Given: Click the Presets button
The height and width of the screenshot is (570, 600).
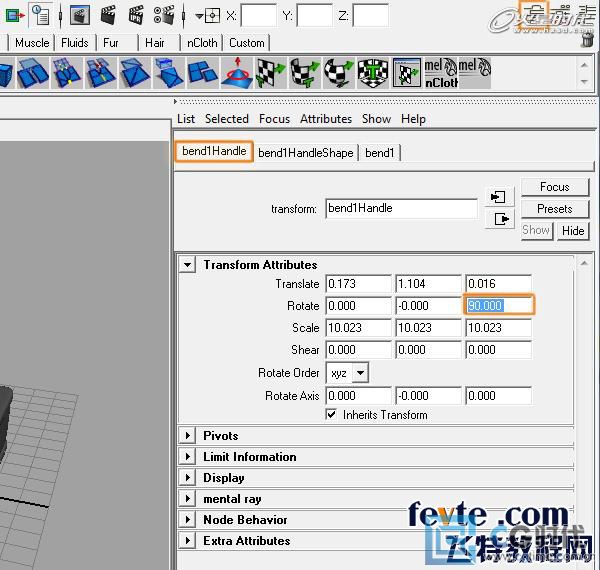Looking at the screenshot, I should tap(554, 209).
